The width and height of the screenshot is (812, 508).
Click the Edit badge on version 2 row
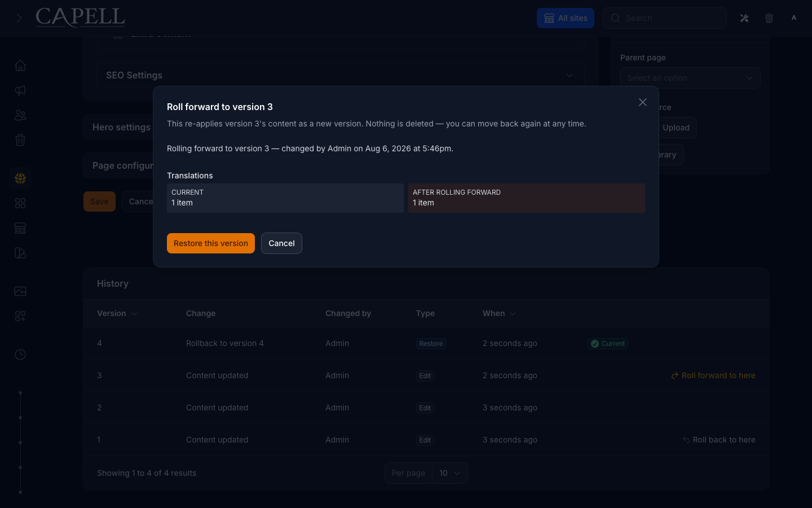[425, 408]
